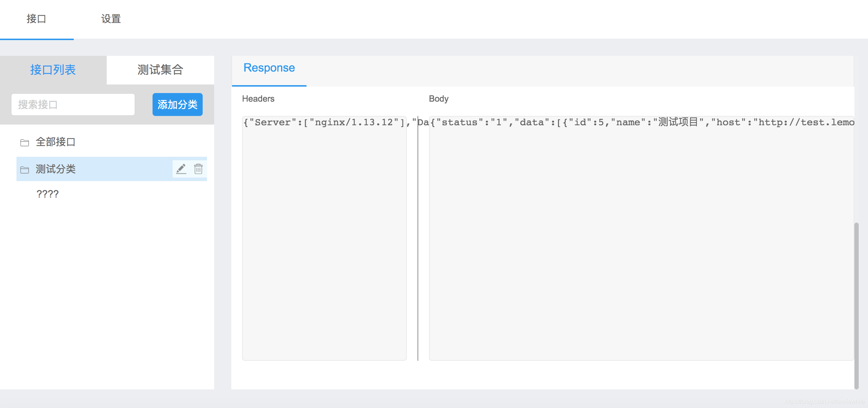Click the 添加分类 button
This screenshot has height=408, width=868.
(x=178, y=105)
